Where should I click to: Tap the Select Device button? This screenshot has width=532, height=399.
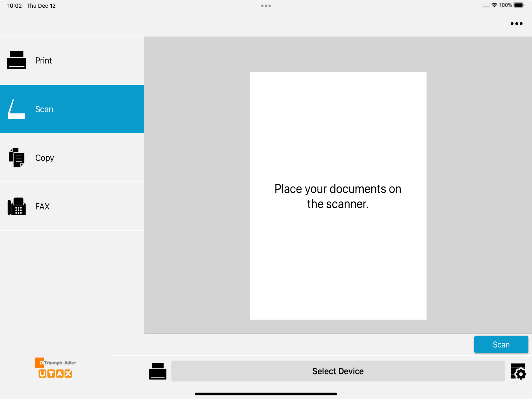[x=338, y=371]
